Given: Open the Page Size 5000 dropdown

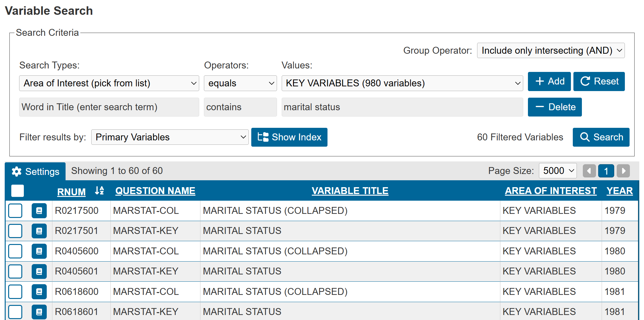Looking at the screenshot, I should (x=558, y=171).
